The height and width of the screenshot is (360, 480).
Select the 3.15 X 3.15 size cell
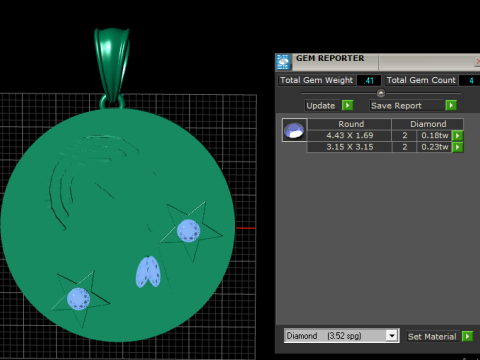click(349, 147)
